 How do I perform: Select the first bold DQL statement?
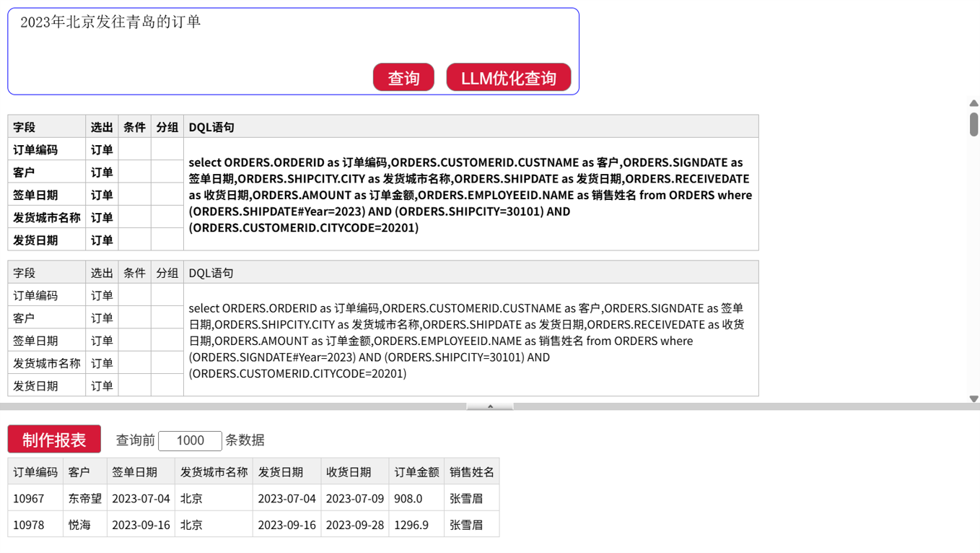[x=471, y=194]
